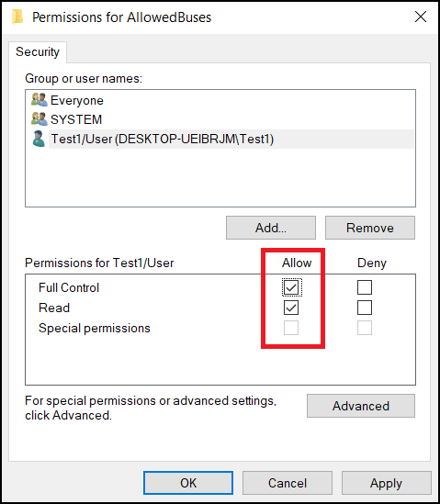The width and height of the screenshot is (440, 504).
Task: Click the folder icon in title bar
Action: click(17, 17)
